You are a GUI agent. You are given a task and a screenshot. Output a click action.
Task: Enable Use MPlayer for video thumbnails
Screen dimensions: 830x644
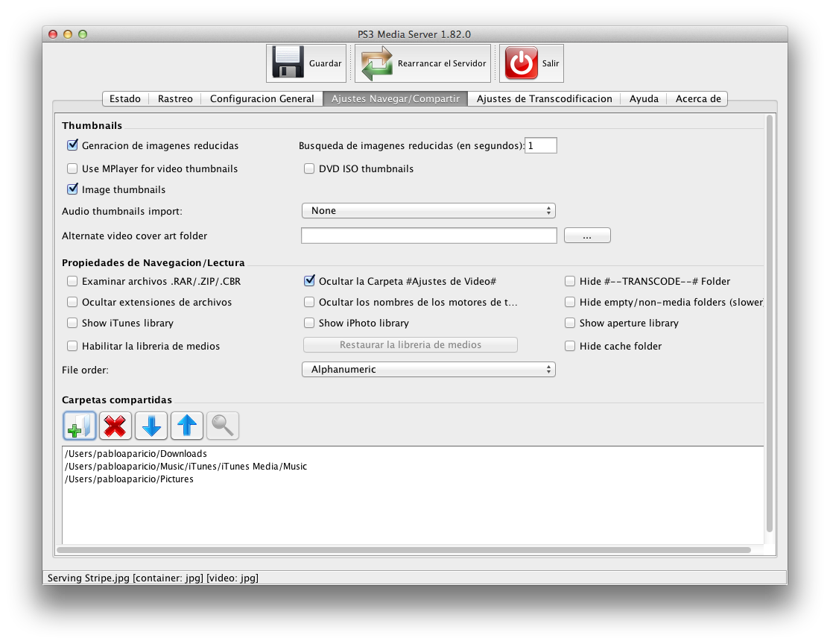72,168
